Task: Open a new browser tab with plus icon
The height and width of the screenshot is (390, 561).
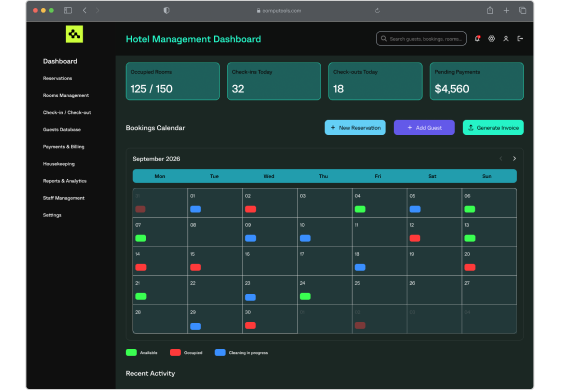Action: click(506, 11)
